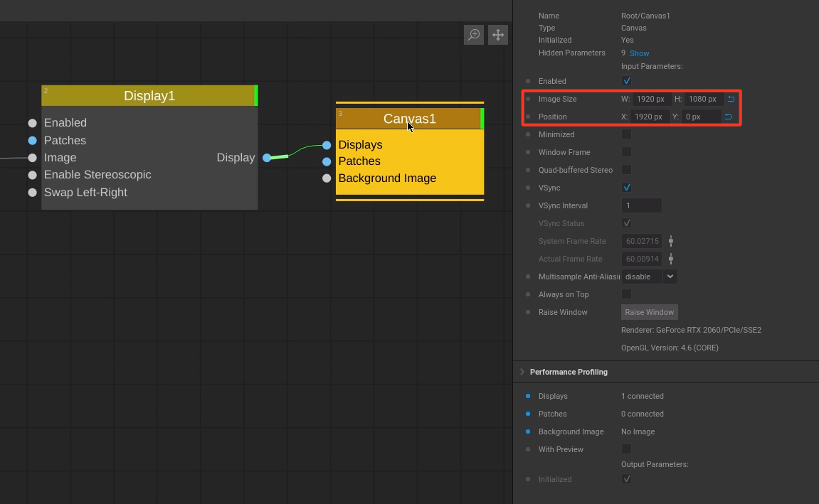
Task: Click Display1's Swap Left-Right input port
Action: (x=33, y=193)
